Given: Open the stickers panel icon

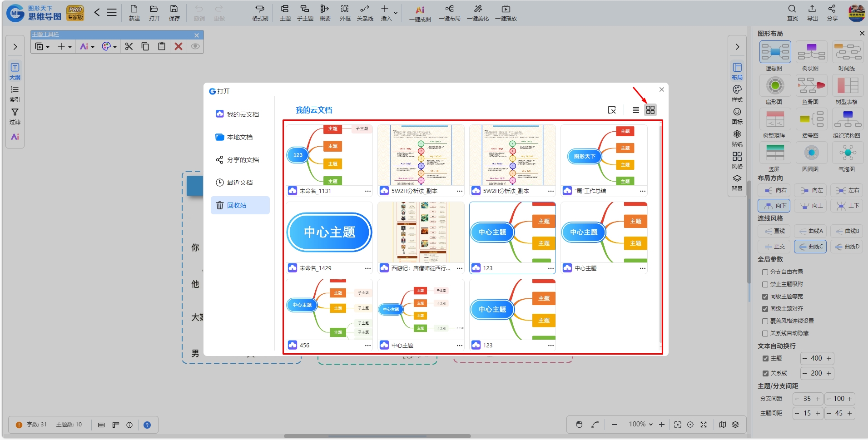Looking at the screenshot, I should (737, 138).
